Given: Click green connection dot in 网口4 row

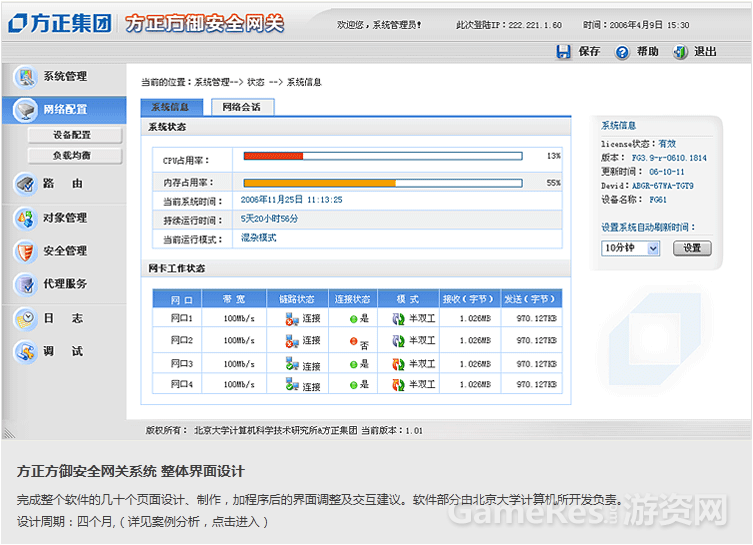Looking at the screenshot, I should 353,385.
